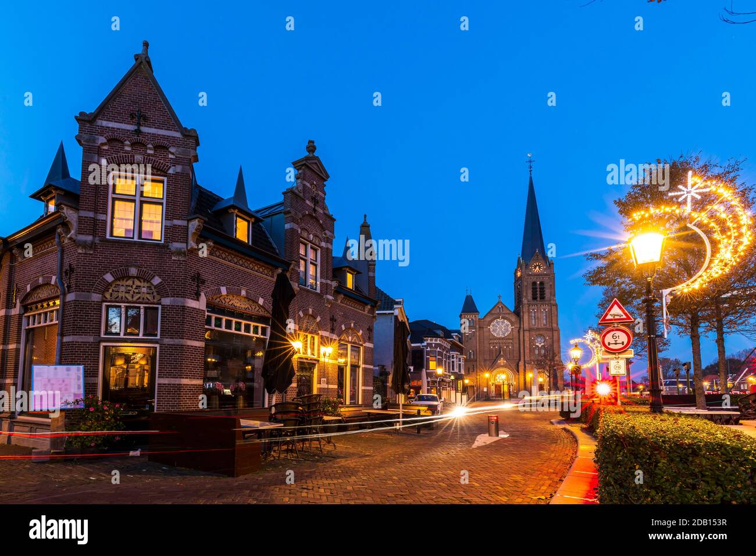Image resolution: width=756 pixels, height=556 pixels.
Task: Click the alamy logo in the black footer bar
Action: coord(59,530)
